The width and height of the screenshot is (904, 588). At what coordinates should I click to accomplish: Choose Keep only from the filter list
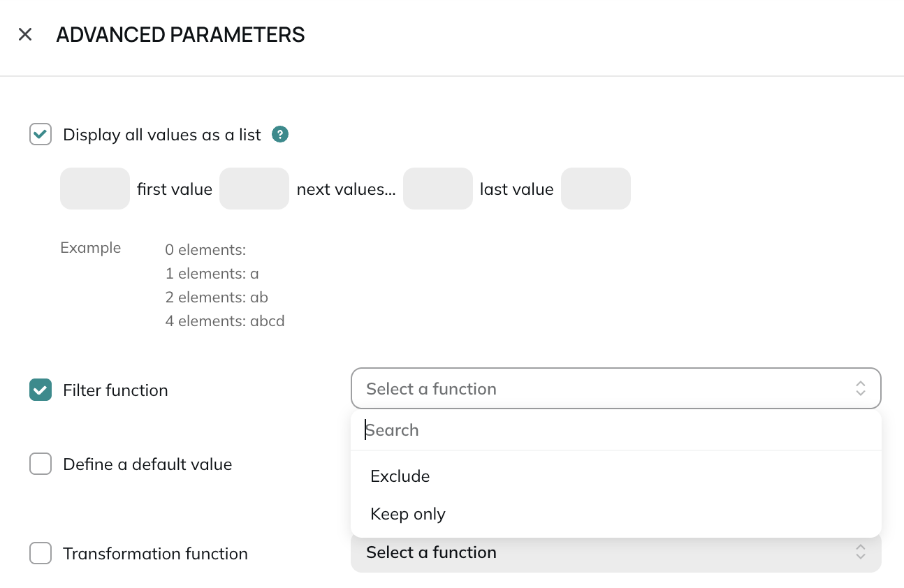coord(615,514)
